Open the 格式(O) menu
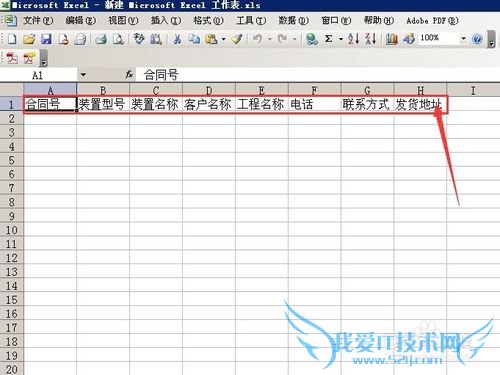500x375 pixels. tap(208, 21)
